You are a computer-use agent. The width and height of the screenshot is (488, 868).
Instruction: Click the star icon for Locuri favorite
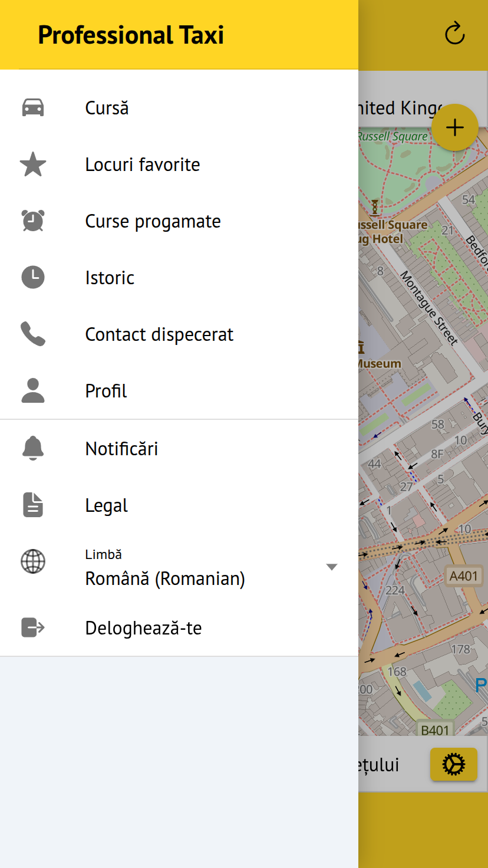(x=33, y=165)
